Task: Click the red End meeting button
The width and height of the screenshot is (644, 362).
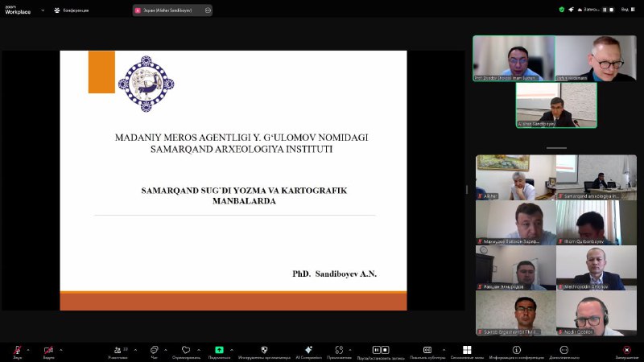Action: pos(627,352)
